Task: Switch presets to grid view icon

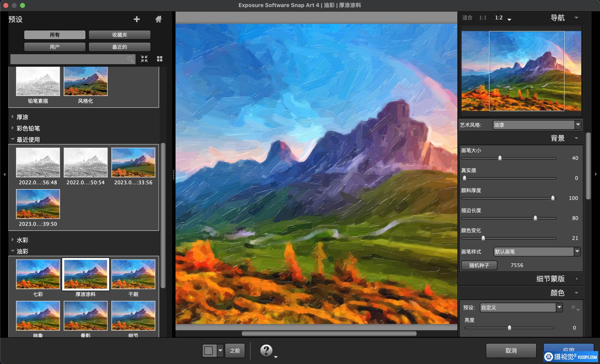Action: tap(160, 59)
